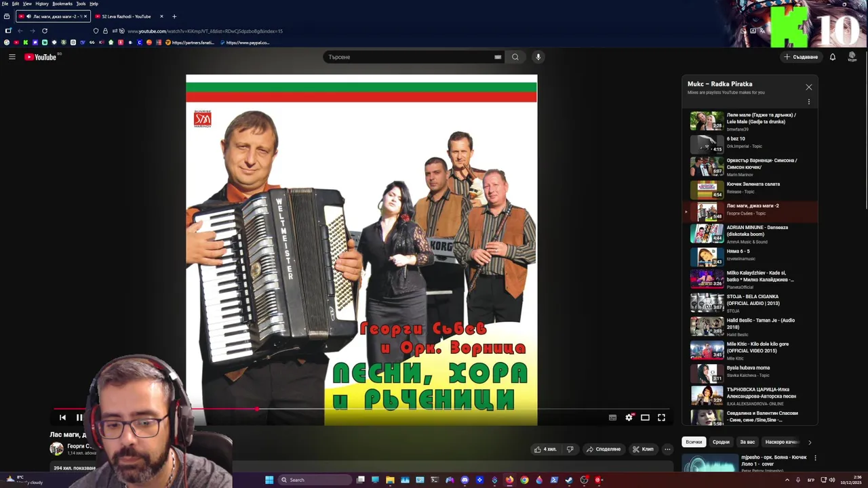Open Mile Kitic Kilo dole kilo gore
The width and height of the screenshot is (868, 488).
[751, 350]
